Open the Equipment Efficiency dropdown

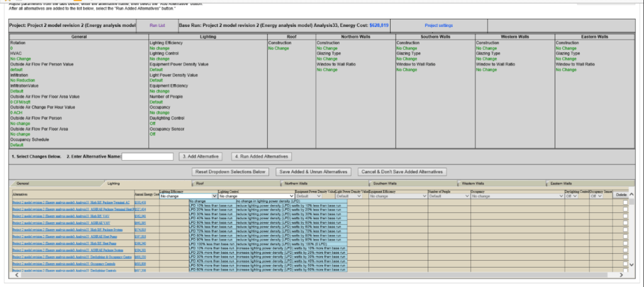click(x=398, y=197)
